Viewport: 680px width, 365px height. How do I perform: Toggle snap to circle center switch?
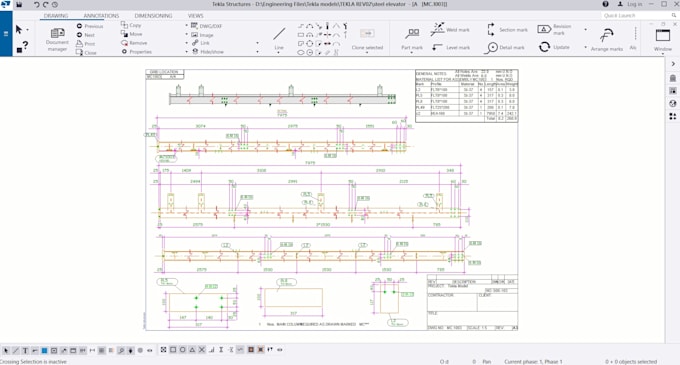click(x=183, y=349)
